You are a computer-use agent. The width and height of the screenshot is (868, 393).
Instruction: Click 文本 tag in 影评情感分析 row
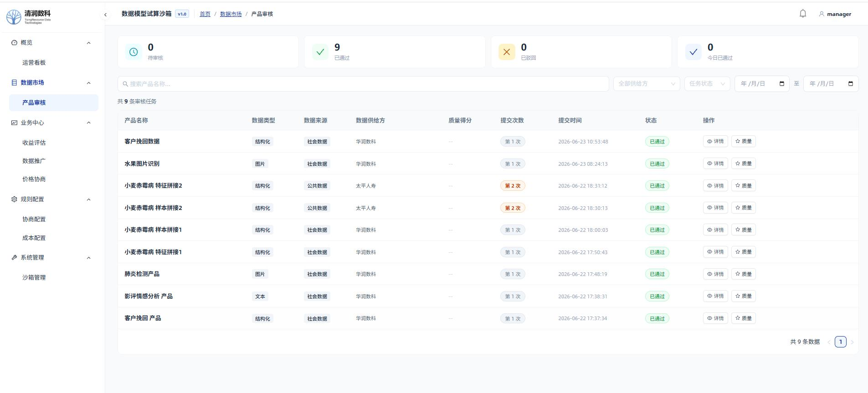tap(260, 296)
